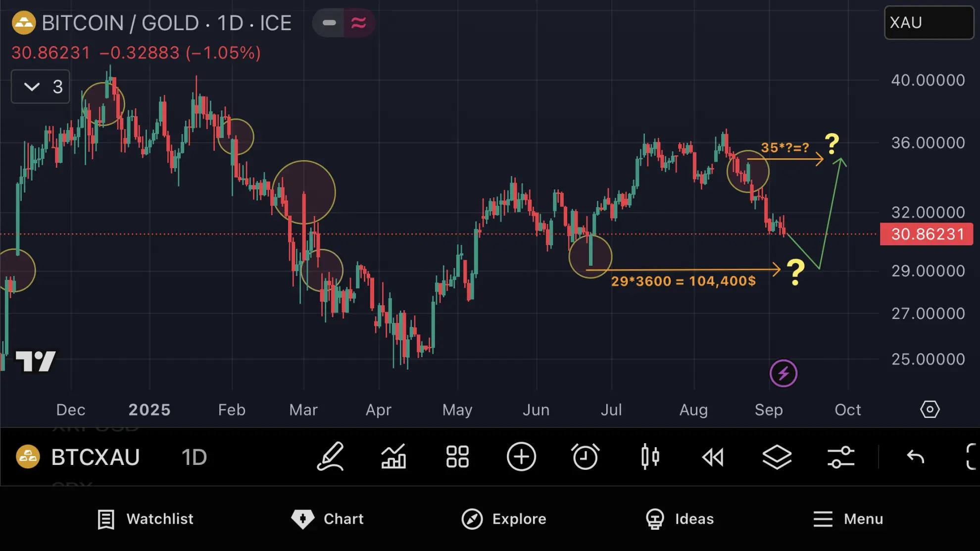This screenshot has height=551, width=980.
Task: Expand the collapsed legend showing 3
Action: tap(41, 87)
